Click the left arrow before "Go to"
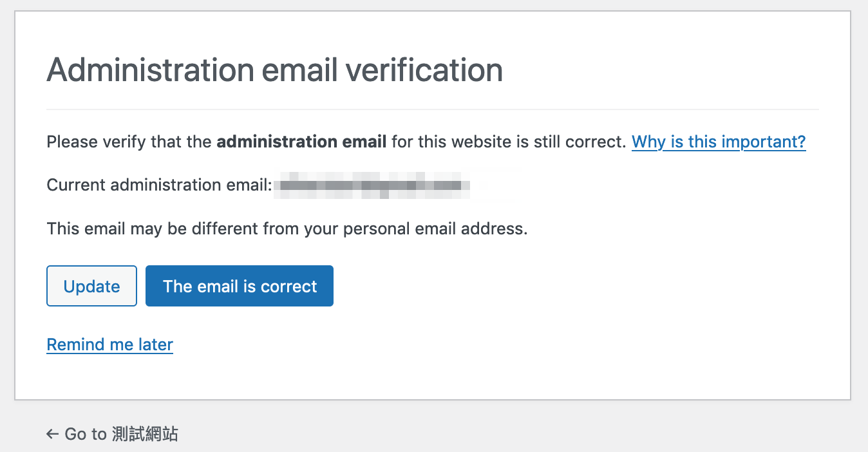 coord(53,434)
